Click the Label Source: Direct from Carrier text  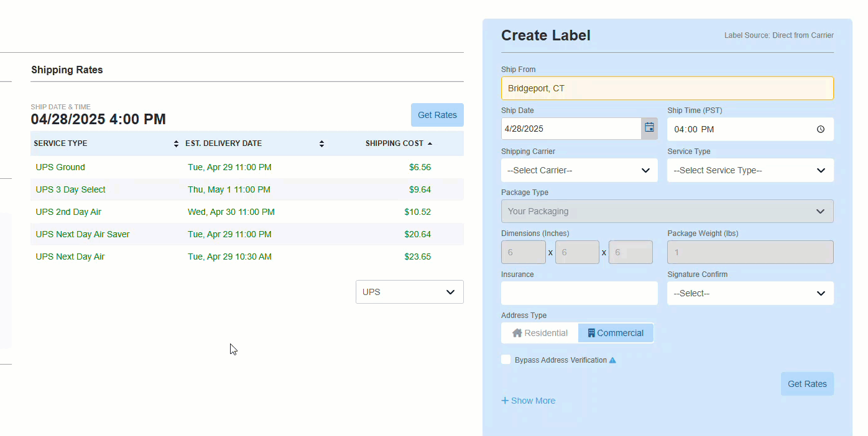779,35
